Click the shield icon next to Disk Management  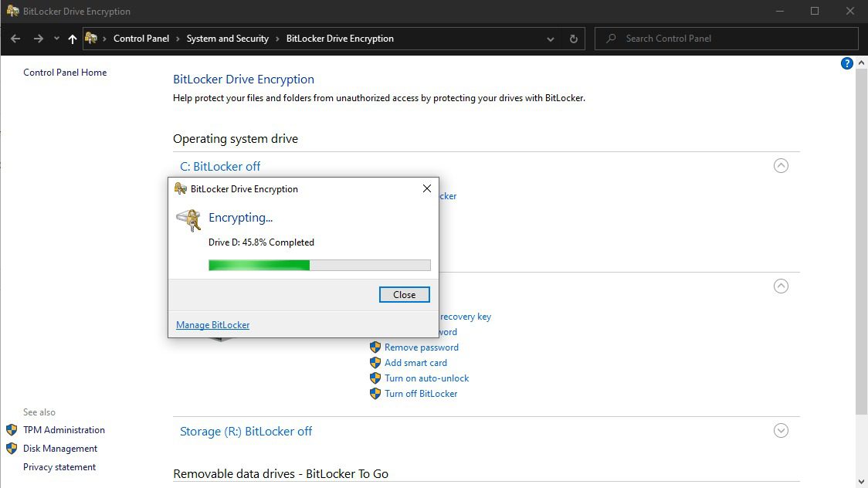[x=12, y=449]
